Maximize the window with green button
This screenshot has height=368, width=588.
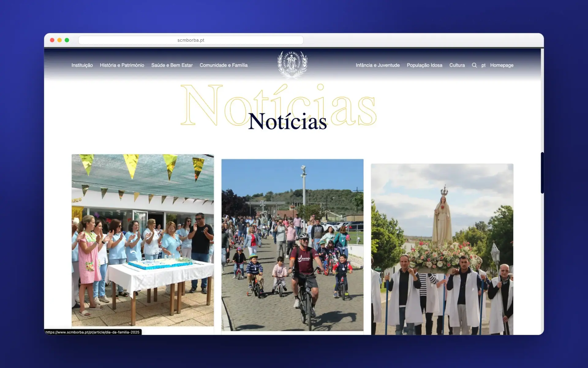tap(67, 40)
